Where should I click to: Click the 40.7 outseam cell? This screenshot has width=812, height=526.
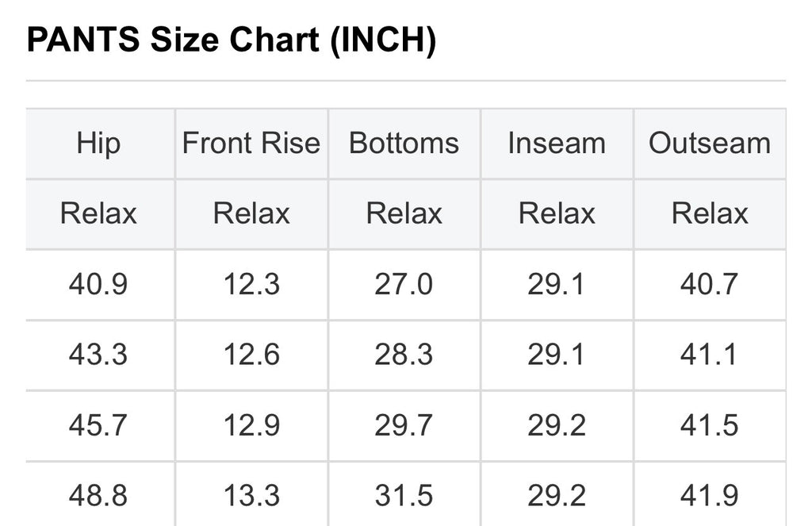coord(710,284)
